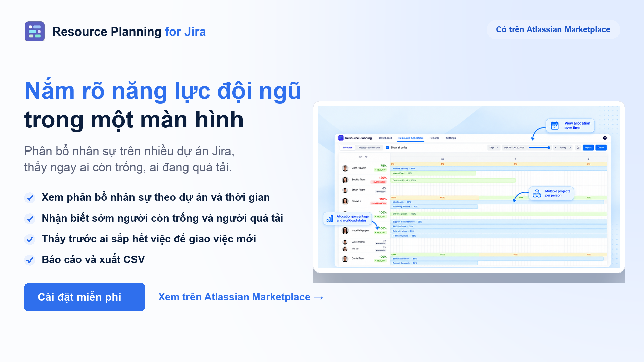
Task: Open the Days time-scale dropdown
Action: [494, 148]
